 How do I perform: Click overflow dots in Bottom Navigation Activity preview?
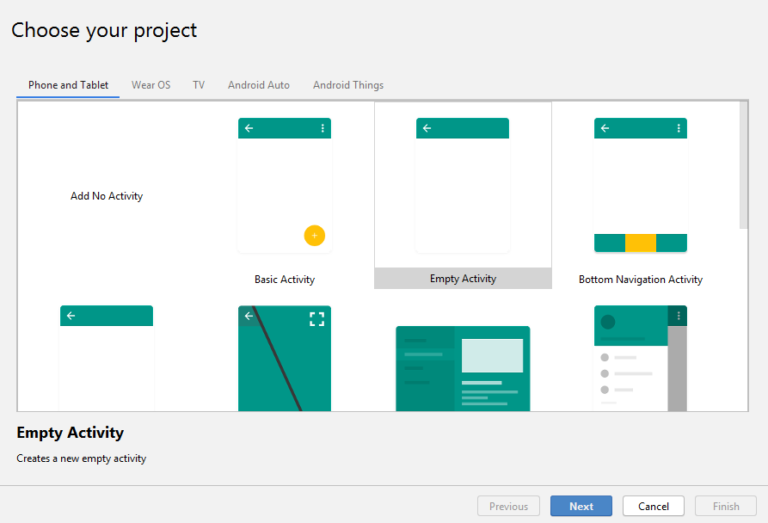(x=678, y=128)
